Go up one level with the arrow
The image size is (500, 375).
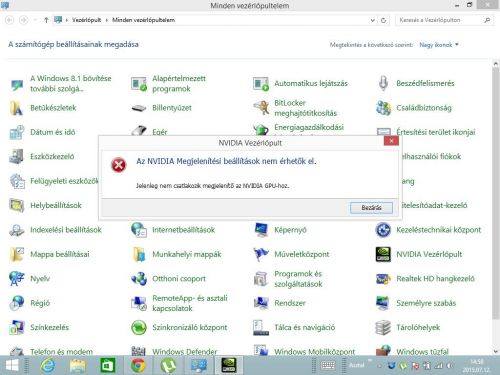(x=46, y=20)
